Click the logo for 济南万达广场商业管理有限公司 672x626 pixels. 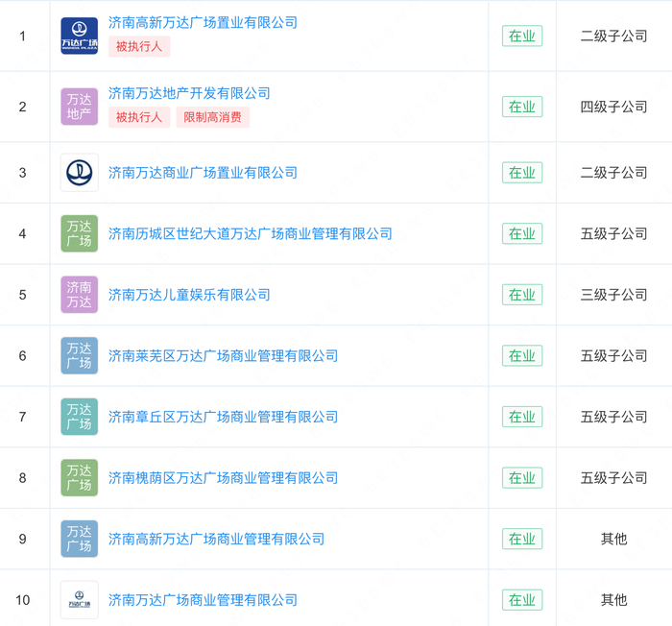point(79,600)
